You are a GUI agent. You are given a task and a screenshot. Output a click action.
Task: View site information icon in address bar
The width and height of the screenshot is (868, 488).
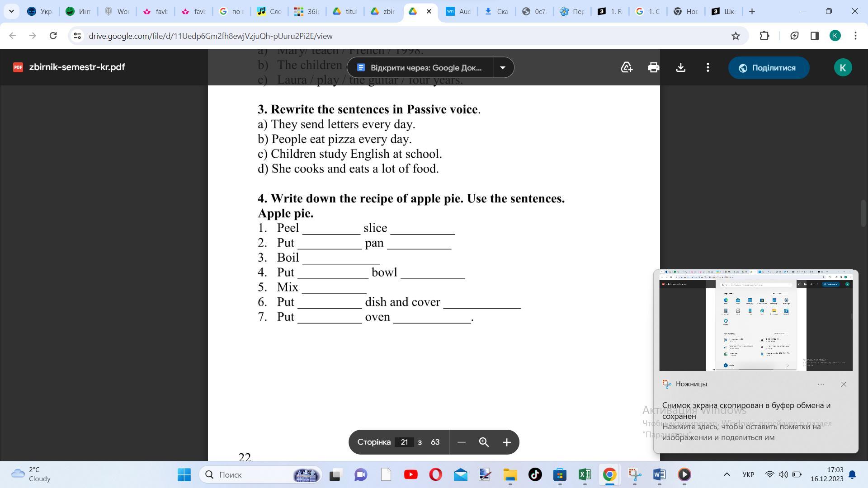tap(77, 36)
